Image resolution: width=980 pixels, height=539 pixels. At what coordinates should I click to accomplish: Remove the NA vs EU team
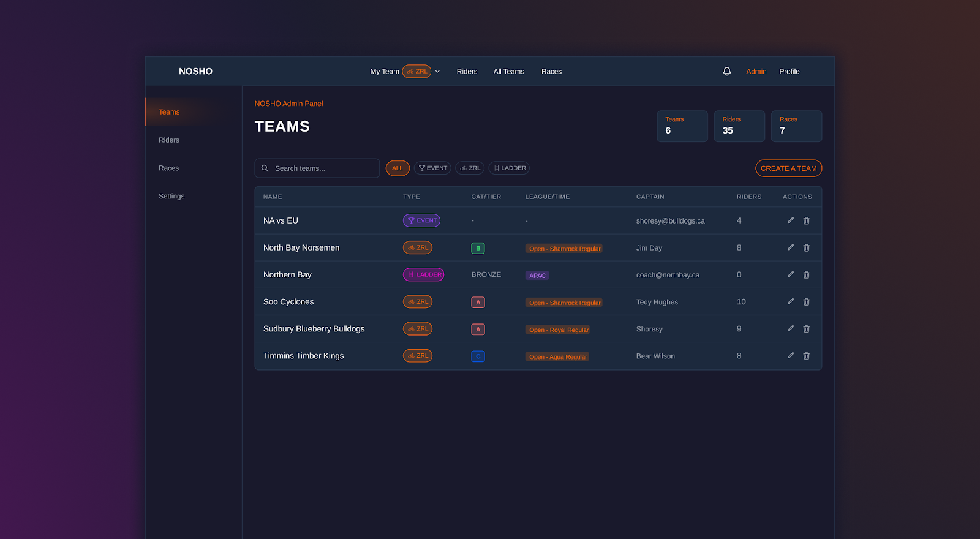[806, 221]
